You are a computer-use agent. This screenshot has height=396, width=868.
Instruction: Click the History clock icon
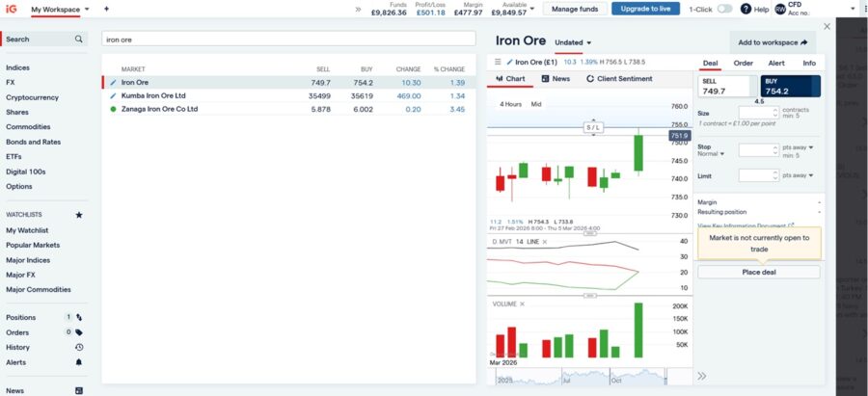point(79,347)
